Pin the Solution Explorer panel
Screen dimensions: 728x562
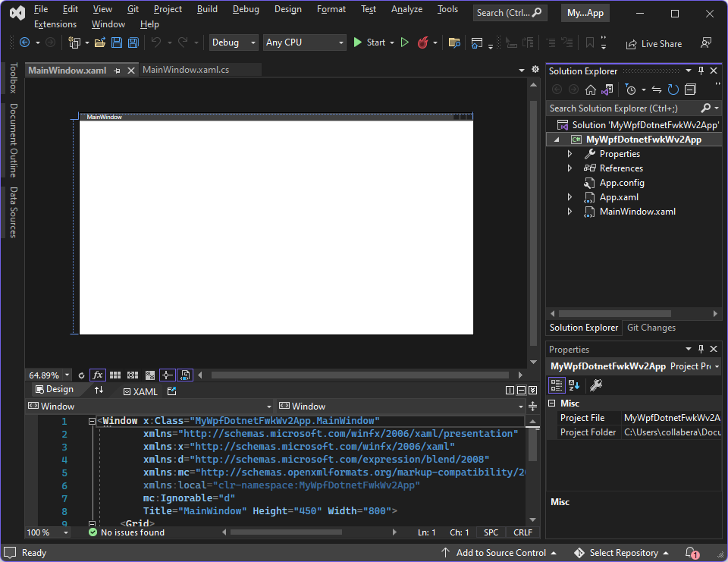tap(701, 70)
